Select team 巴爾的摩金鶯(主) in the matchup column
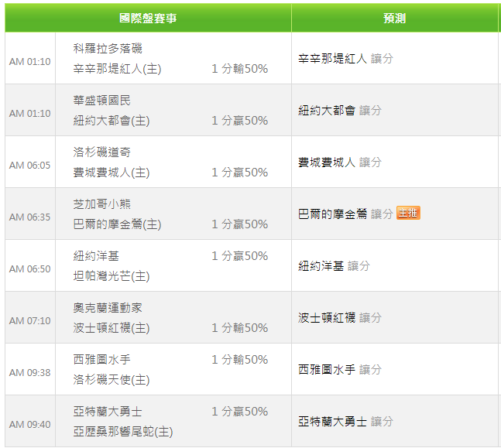The height and width of the screenshot is (448, 501). tap(117, 224)
